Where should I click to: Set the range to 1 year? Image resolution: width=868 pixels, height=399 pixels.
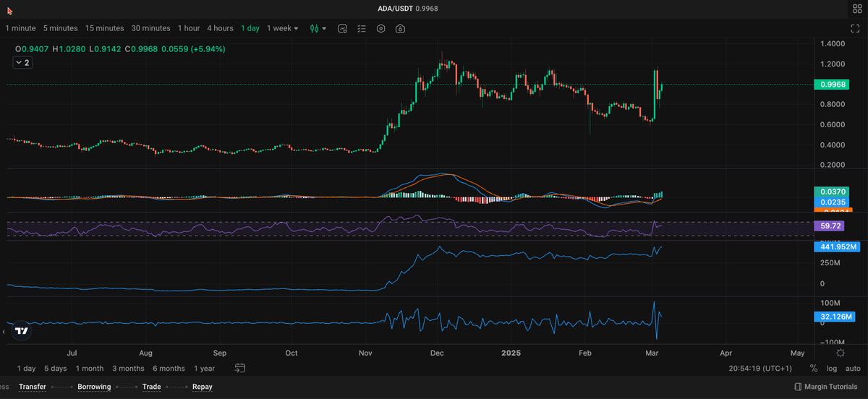tap(204, 369)
